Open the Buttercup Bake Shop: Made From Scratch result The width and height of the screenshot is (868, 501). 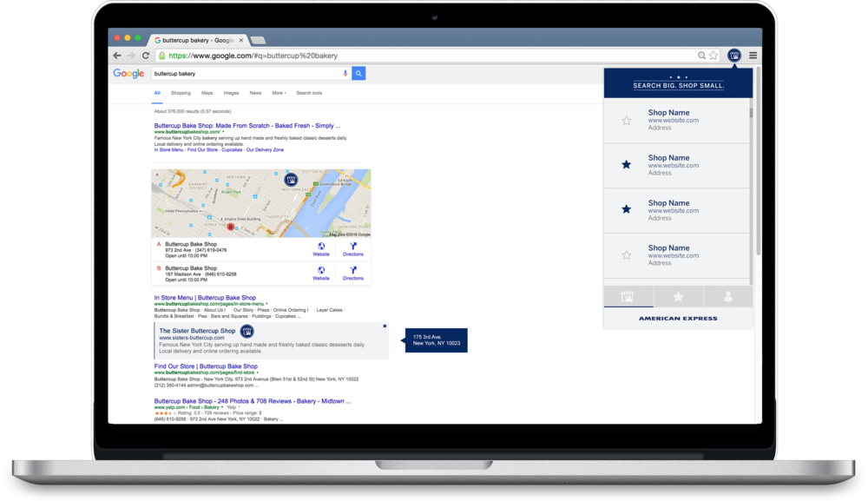[x=247, y=126]
